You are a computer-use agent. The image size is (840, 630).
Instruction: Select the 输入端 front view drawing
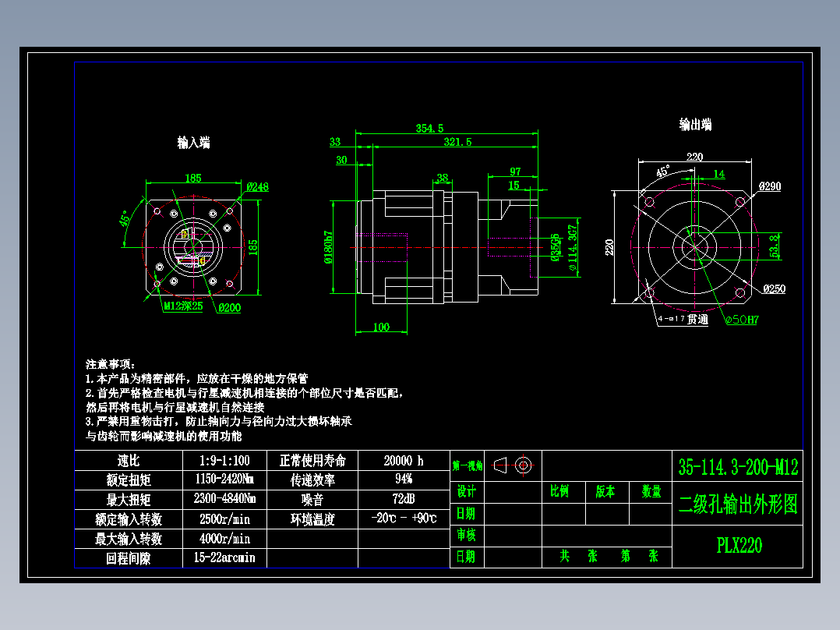(195, 246)
